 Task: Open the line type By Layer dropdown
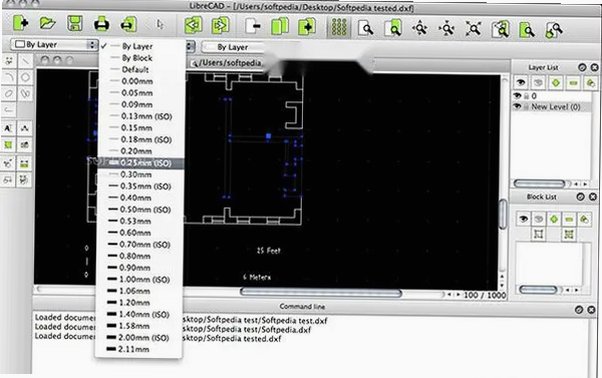point(233,47)
